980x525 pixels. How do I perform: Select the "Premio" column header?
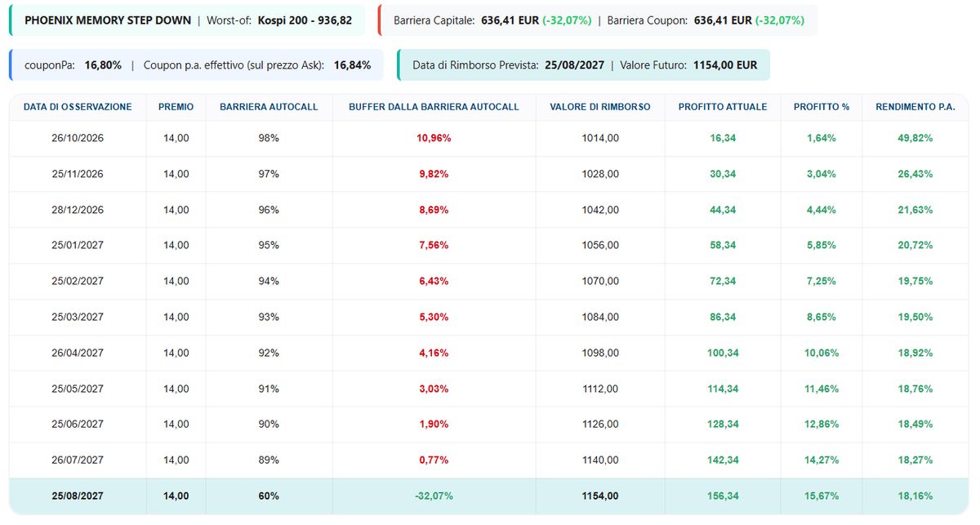pos(176,107)
